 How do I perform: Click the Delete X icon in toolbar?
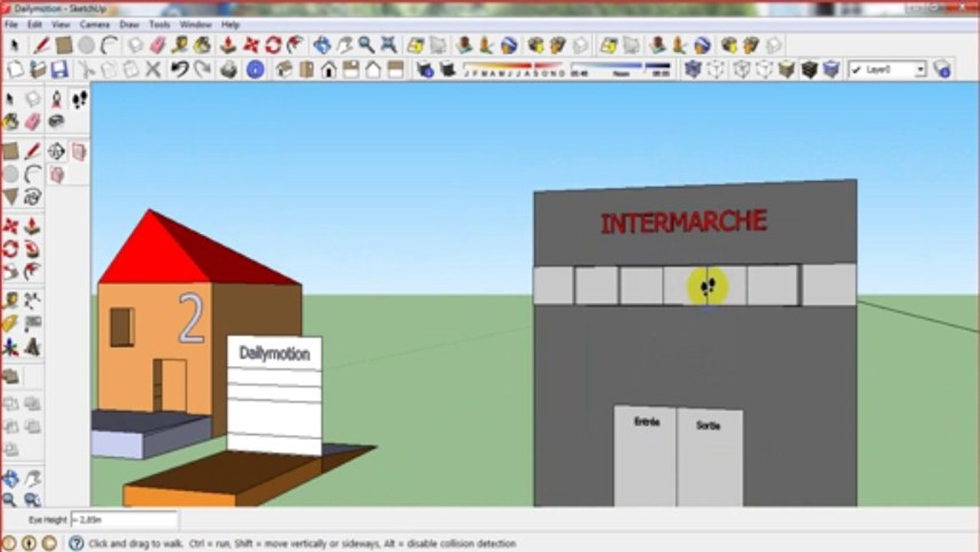click(x=153, y=70)
